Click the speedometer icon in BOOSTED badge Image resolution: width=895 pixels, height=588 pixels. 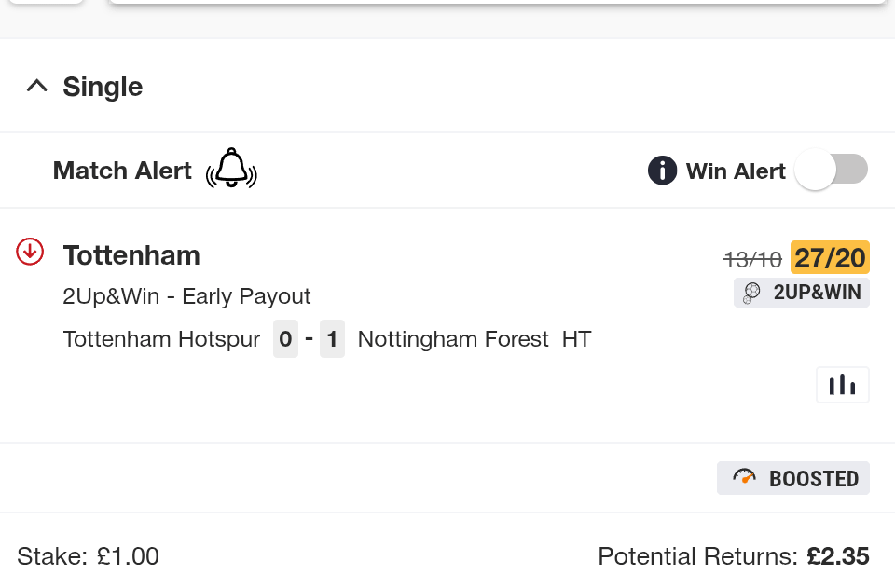pos(745,477)
